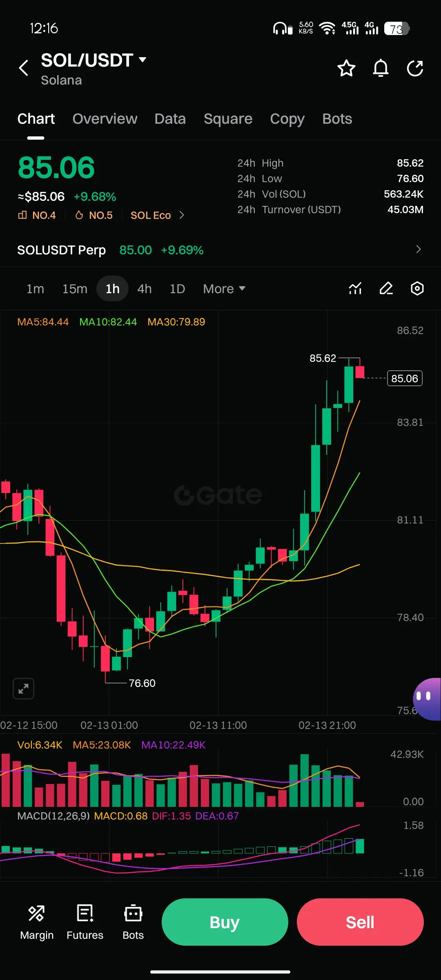Screen dimensions: 441x980
Task: Tap +9.68% change percentage
Action: [95, 197]
